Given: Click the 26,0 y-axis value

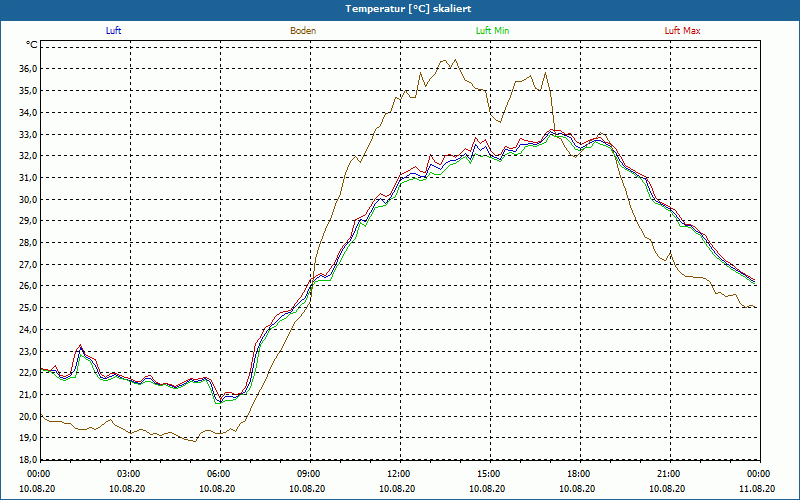Looking at the screenshot, I should coord(28,286).
